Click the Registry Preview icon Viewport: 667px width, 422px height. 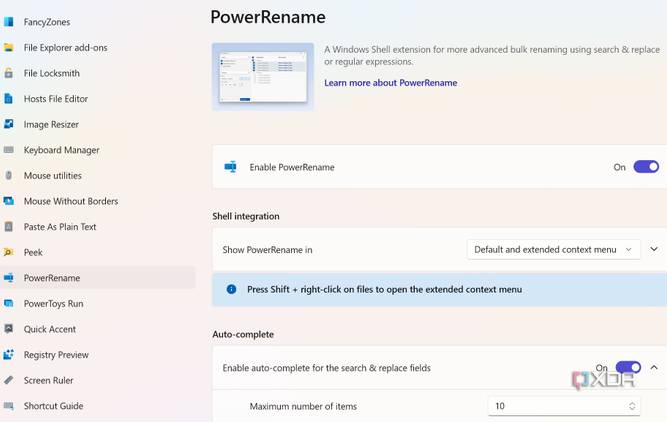(x=9, y=354)
